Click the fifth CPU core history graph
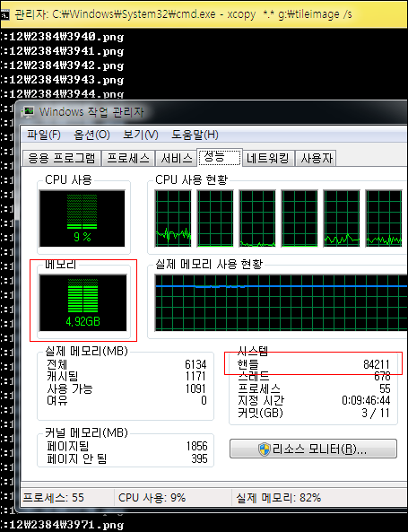The width and height of the screenshot is (408, 532). (342, 219)
